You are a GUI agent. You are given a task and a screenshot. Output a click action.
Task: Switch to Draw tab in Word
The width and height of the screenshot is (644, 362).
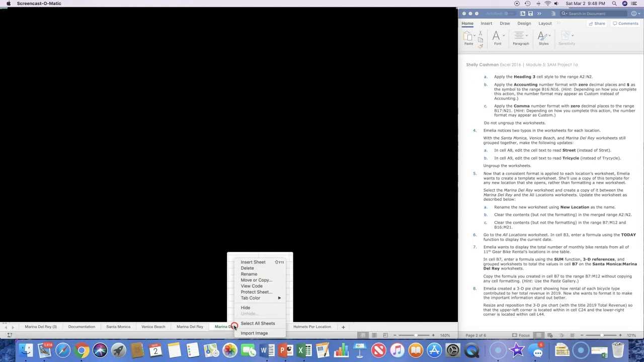505,23
